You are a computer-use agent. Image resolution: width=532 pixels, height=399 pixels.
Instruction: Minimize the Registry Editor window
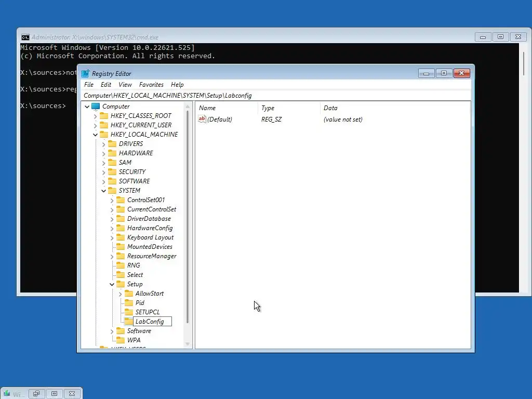(427, 73)
